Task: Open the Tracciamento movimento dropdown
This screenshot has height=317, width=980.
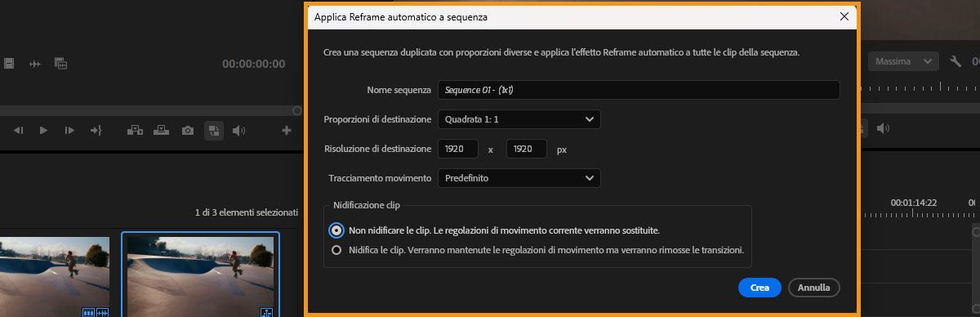Action: (519, 177)
